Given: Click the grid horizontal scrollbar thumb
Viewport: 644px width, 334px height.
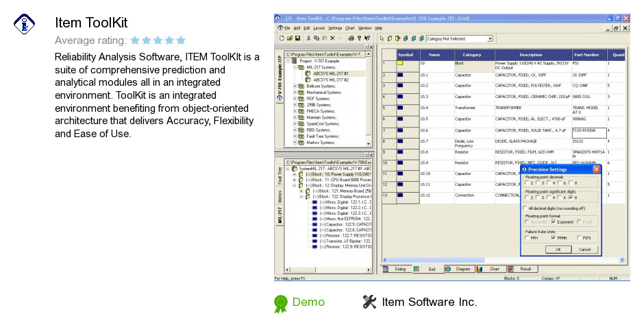Looking at the screenshot, I should point(436,260).
